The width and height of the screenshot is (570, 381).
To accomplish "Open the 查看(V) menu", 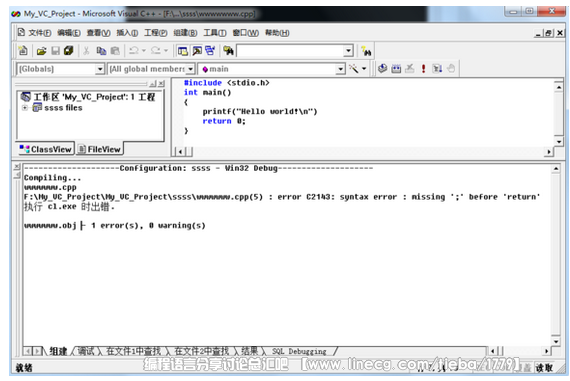I will [99, 33].
